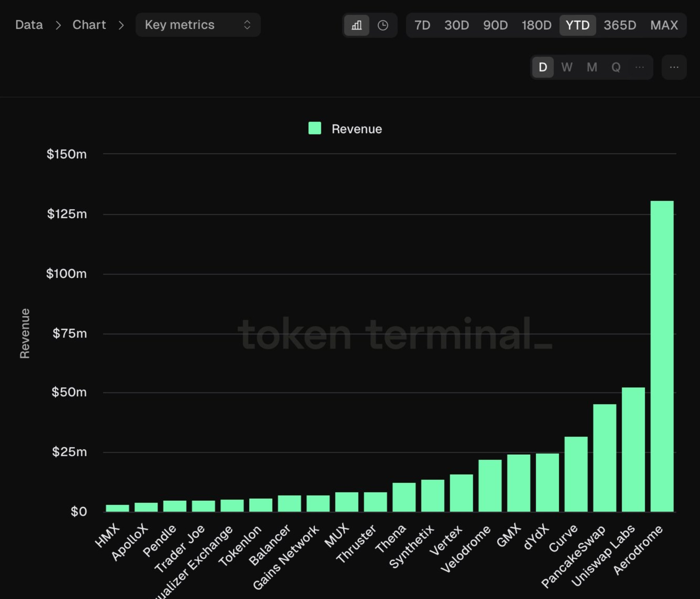Click the PancakeSwap axis label

point(574,557)
